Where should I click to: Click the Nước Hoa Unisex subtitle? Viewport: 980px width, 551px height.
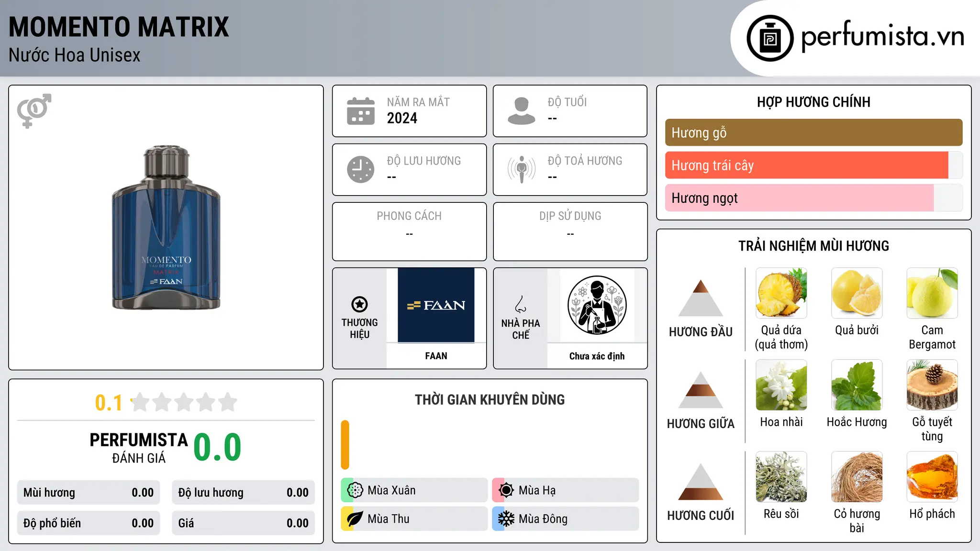(x=75, y=55)
